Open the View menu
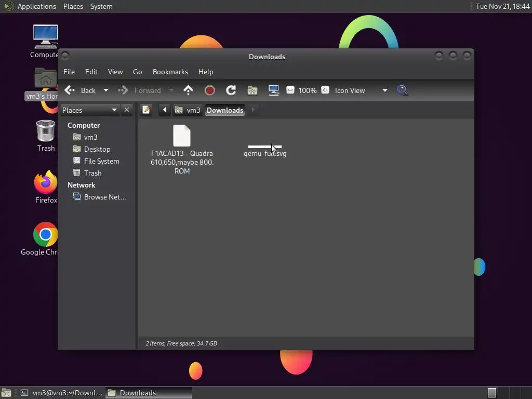Screen dimensions: 532x399 pyautogui.click(x=115, y=72)
